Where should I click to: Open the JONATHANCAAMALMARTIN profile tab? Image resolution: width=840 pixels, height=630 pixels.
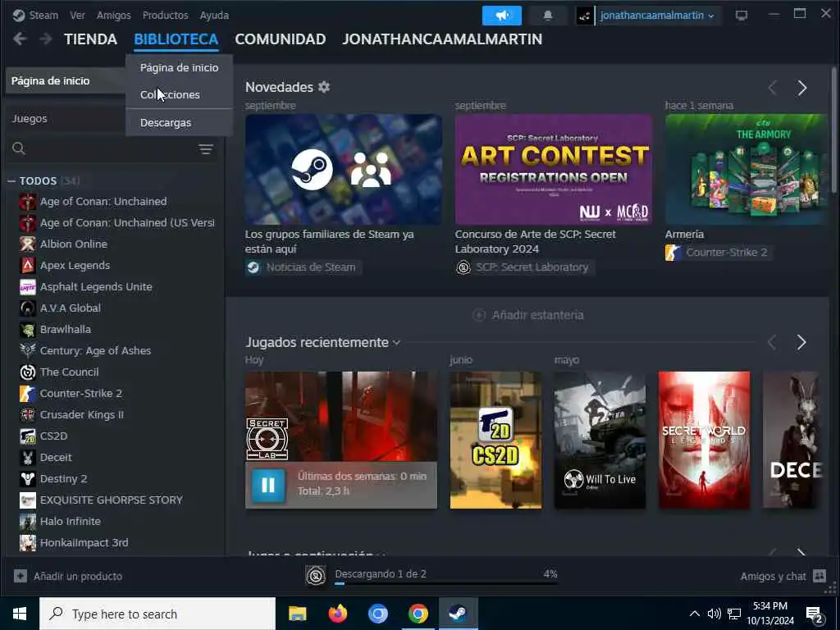click(442, 39)
